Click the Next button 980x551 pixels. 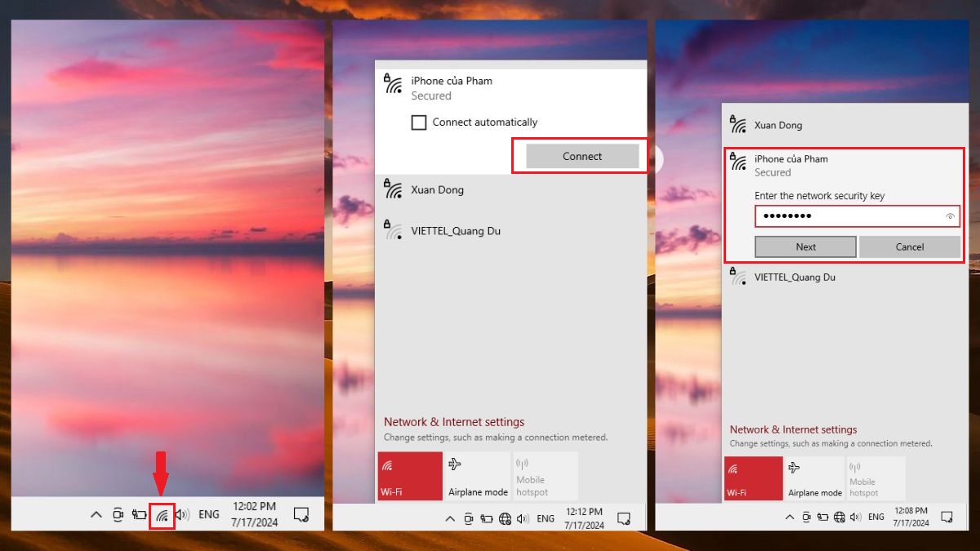pos(806,247)
